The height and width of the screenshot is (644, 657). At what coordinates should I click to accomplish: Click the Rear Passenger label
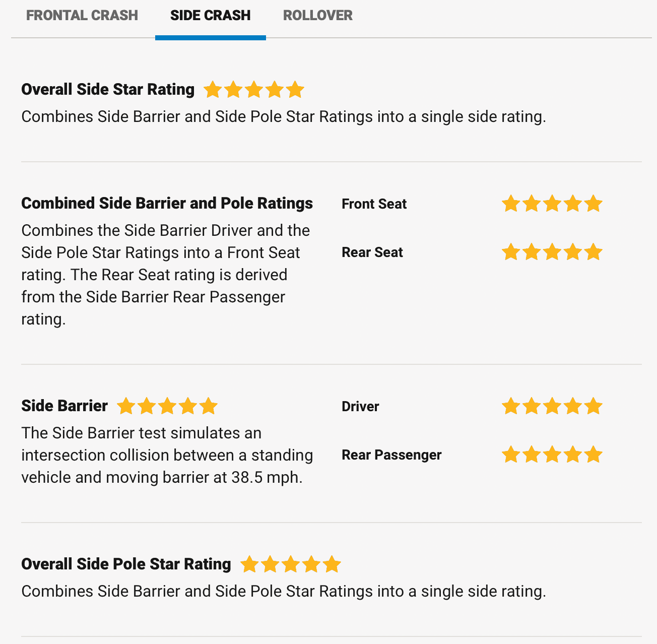point(391,455)
